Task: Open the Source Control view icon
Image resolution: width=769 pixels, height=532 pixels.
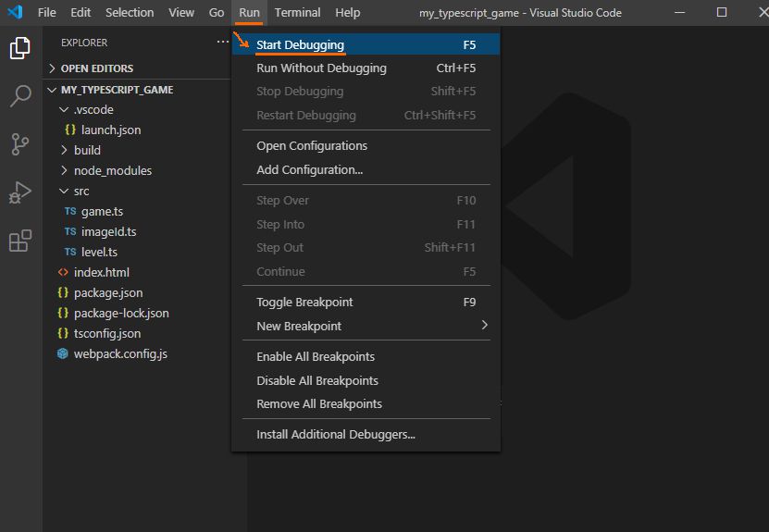Action: tap(19, 144)
